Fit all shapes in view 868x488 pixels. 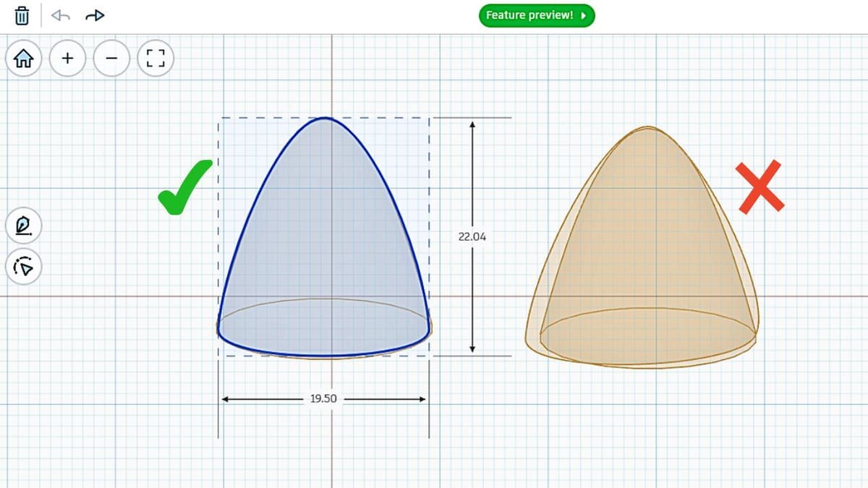(x=156, y=59)
